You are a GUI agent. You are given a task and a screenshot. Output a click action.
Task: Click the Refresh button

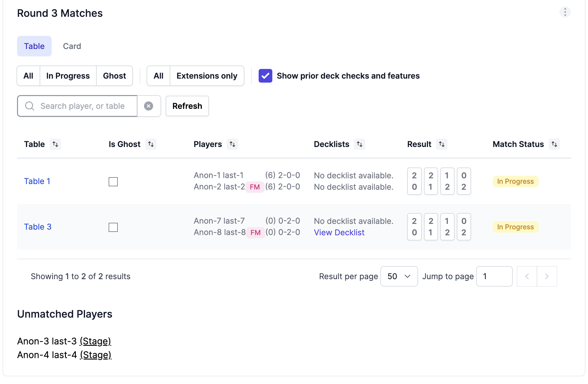coord(187,106)
